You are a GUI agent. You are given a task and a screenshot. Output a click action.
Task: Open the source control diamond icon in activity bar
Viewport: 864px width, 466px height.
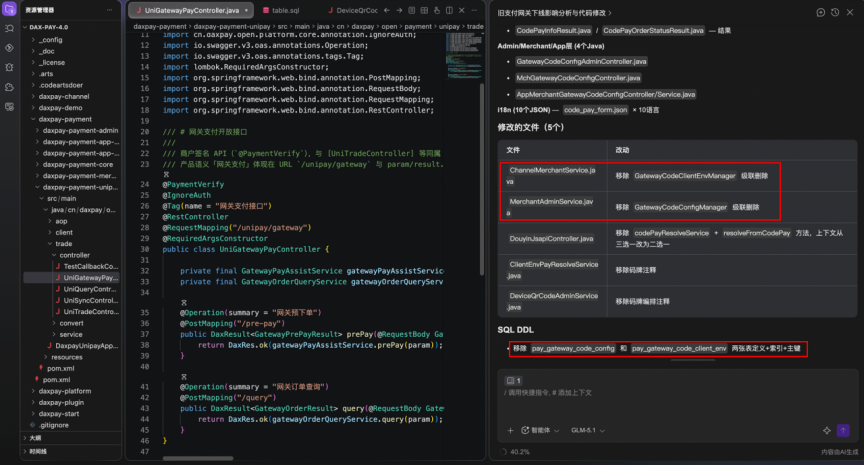click(9, 48)
